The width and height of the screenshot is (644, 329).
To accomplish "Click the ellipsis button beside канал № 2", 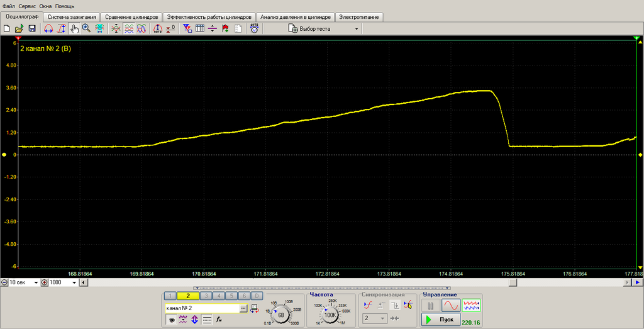I will [x=243, y=308].
